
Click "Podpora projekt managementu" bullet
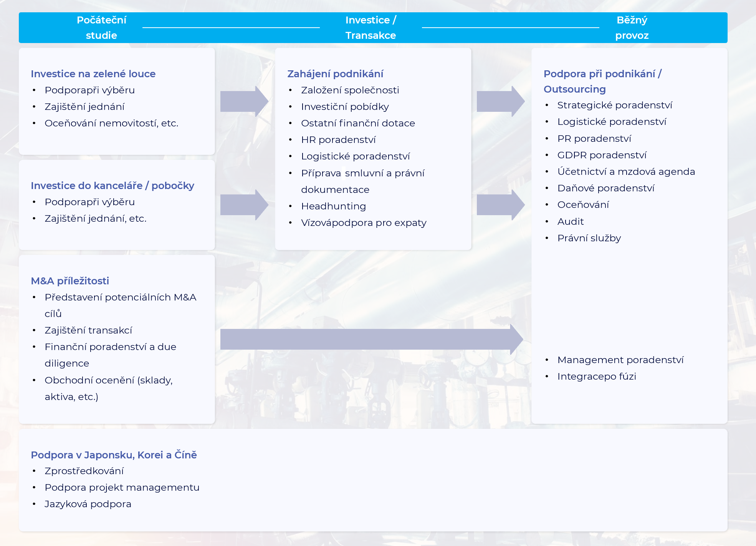pyautogui.click(x=122, y=488)
